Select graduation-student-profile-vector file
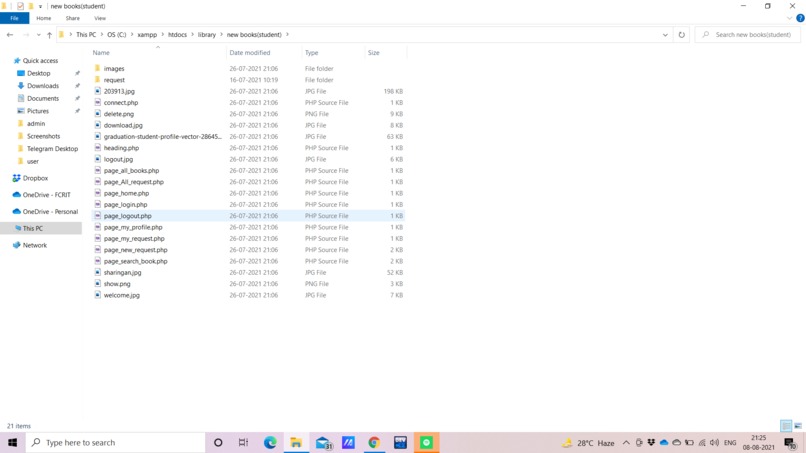The height and width of the screenshot is (453, 806). coord(162,136)
